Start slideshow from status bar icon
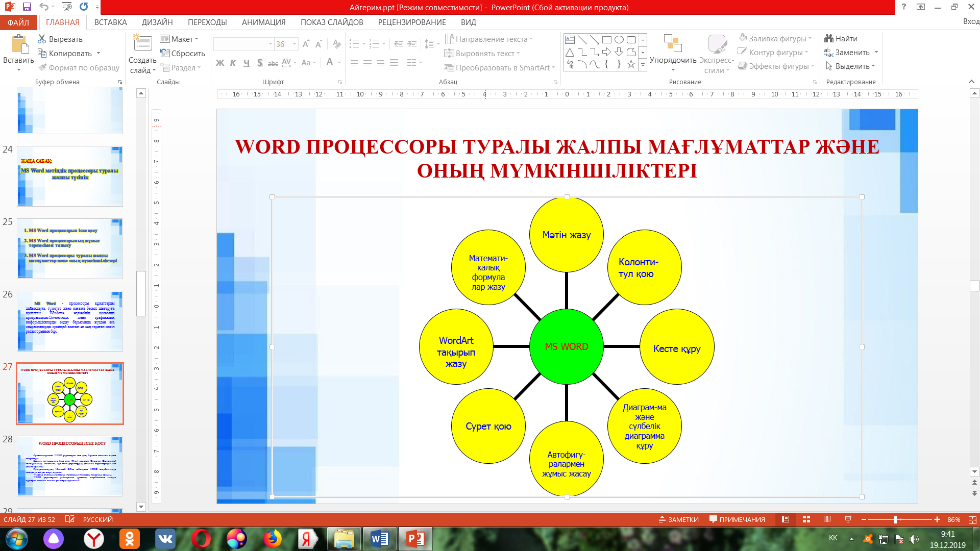Viewport: 980px width, 551px height. (x=848, y=519)
